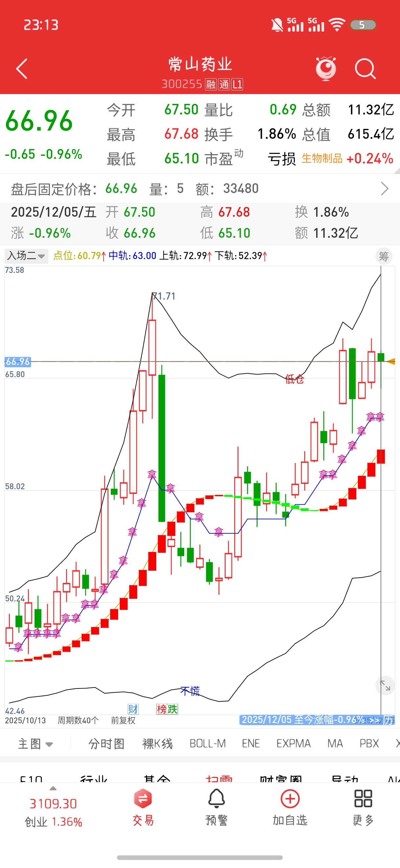This screenshot has width=400, height=868.
Task: Tap the fullscreen expand chart icon
Action: coord(385,686)
